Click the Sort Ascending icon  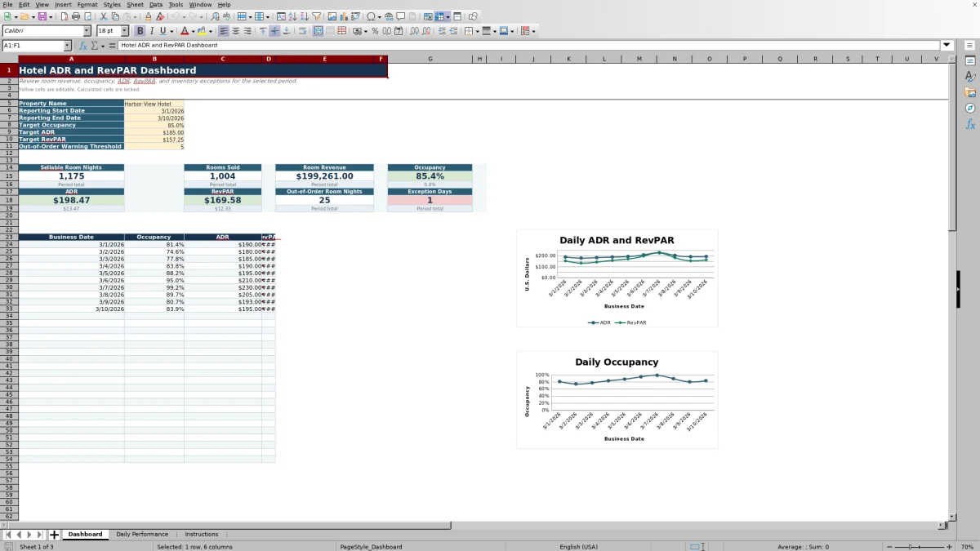[x=292, y=16]
